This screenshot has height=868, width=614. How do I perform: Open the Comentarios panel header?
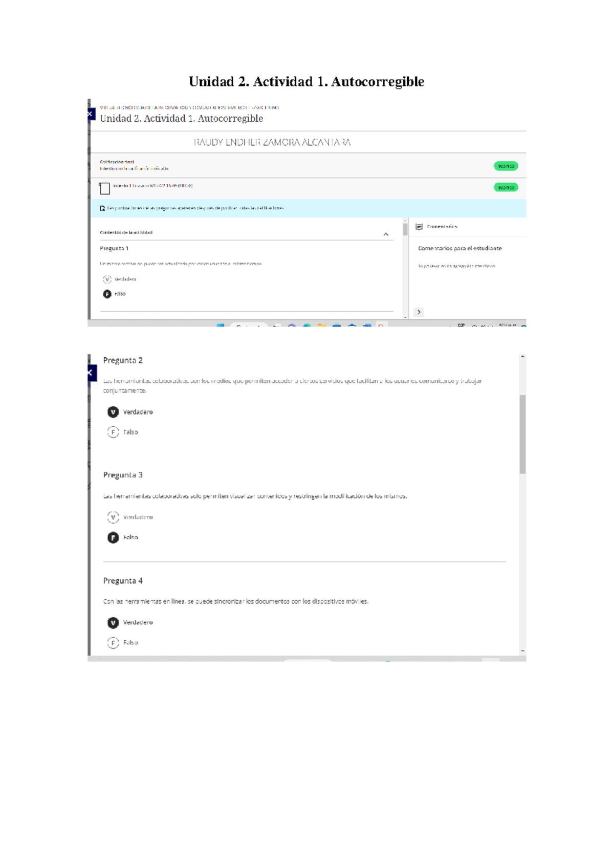click(442, 227)
